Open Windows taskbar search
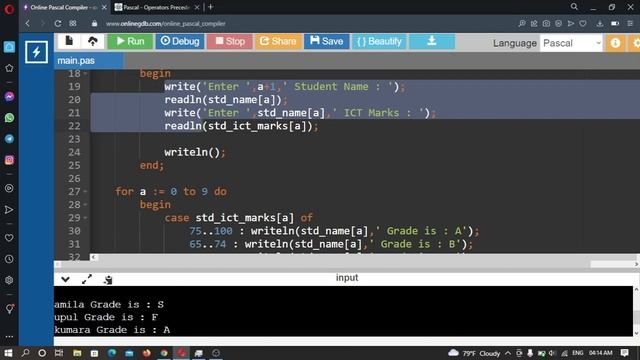Screen dimensions: 640x360 click(x=25, y=353)
